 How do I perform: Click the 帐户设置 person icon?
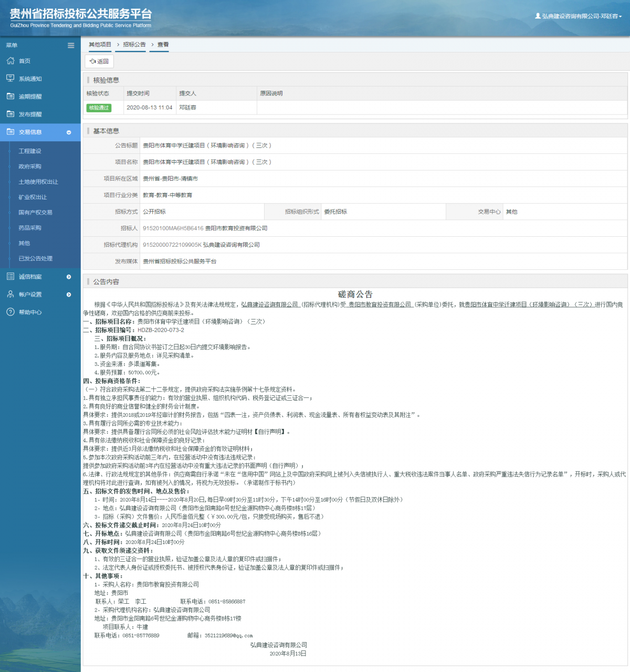pos(10,295)
